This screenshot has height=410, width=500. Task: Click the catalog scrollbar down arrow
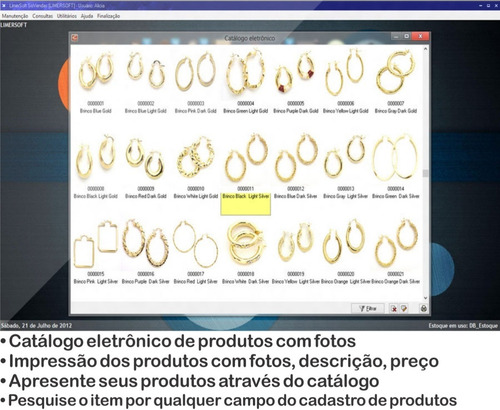click(x=425, y=298)
